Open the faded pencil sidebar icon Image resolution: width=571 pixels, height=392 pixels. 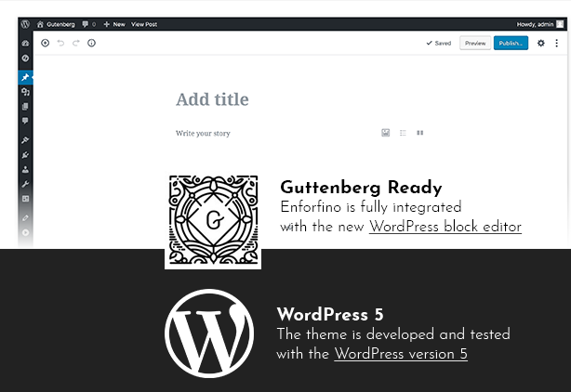point(25,218)
